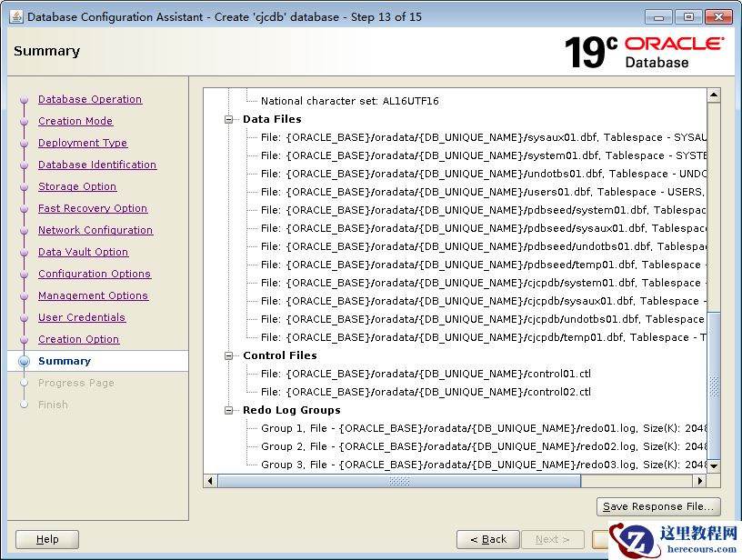Click the Save Response File button
The width and height of the screenshot is (742, 560).
(x=659, y=506)
